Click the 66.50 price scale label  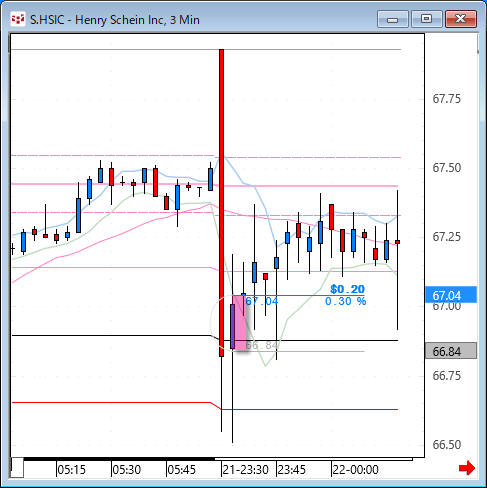(x=447, y=445)
